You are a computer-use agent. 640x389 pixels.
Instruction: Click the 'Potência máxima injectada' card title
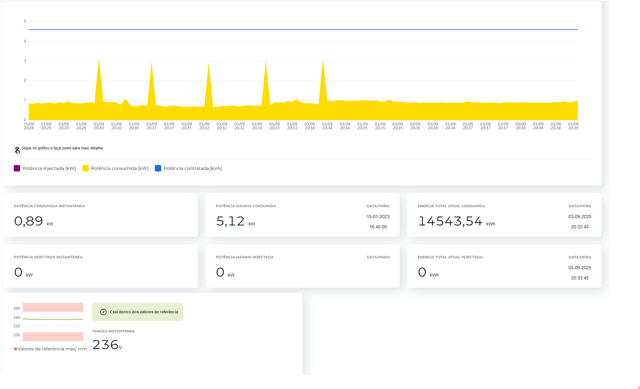(x=244, y=257)
